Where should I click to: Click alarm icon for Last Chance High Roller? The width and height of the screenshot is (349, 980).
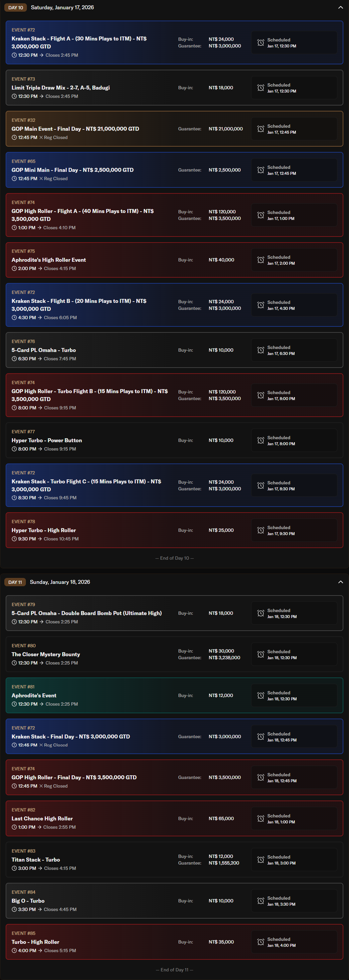261,819
